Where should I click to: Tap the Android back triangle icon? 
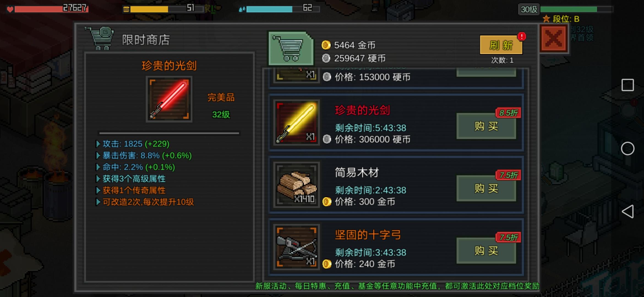pos(627,211)
